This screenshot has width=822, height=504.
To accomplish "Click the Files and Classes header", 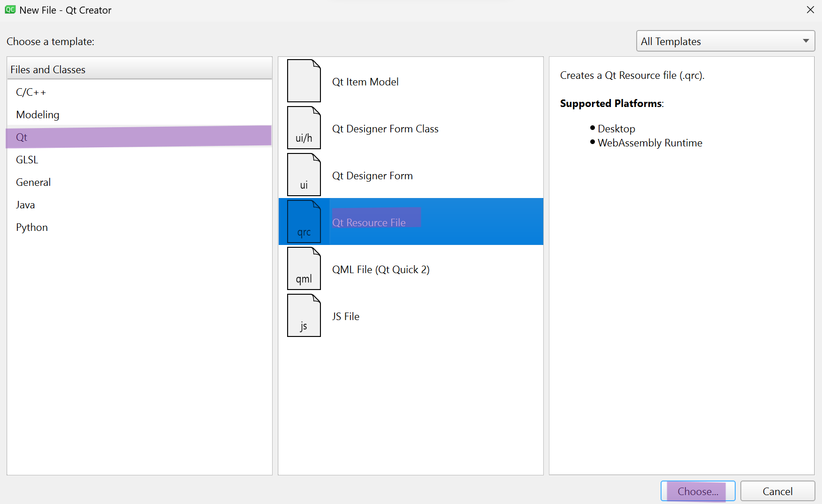I will [x=139, y=69].
